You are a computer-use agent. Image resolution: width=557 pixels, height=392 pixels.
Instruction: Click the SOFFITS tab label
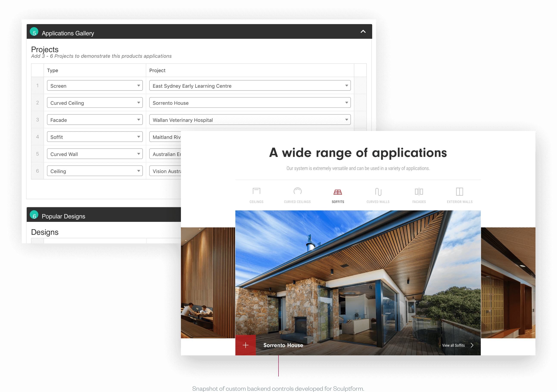coord(338,202)
